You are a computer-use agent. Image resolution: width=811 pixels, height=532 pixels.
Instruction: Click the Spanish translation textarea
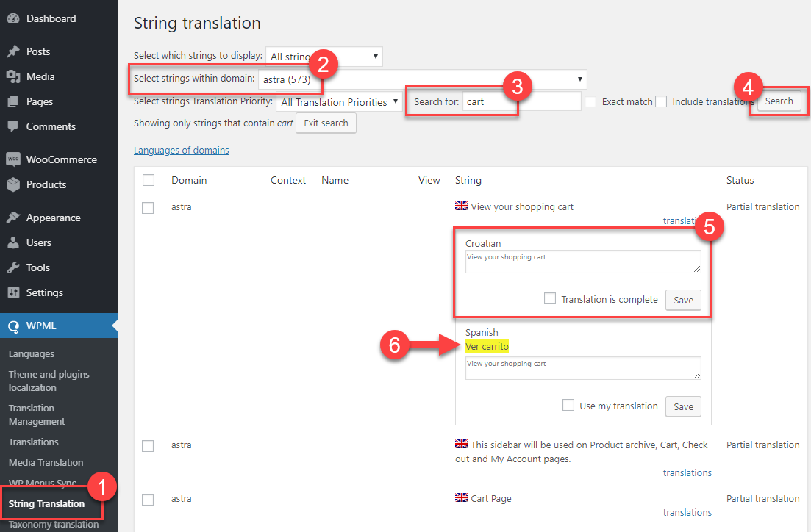583,368
